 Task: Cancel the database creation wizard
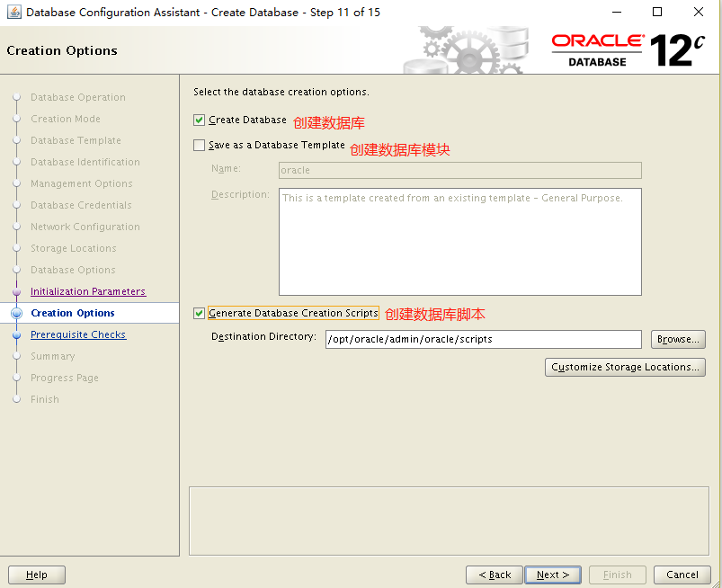682,575
